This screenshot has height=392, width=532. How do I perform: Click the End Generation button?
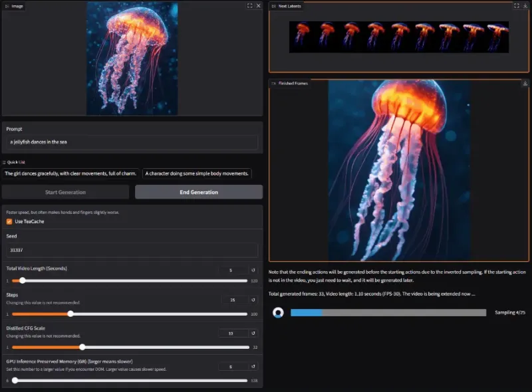pos(199,192)
